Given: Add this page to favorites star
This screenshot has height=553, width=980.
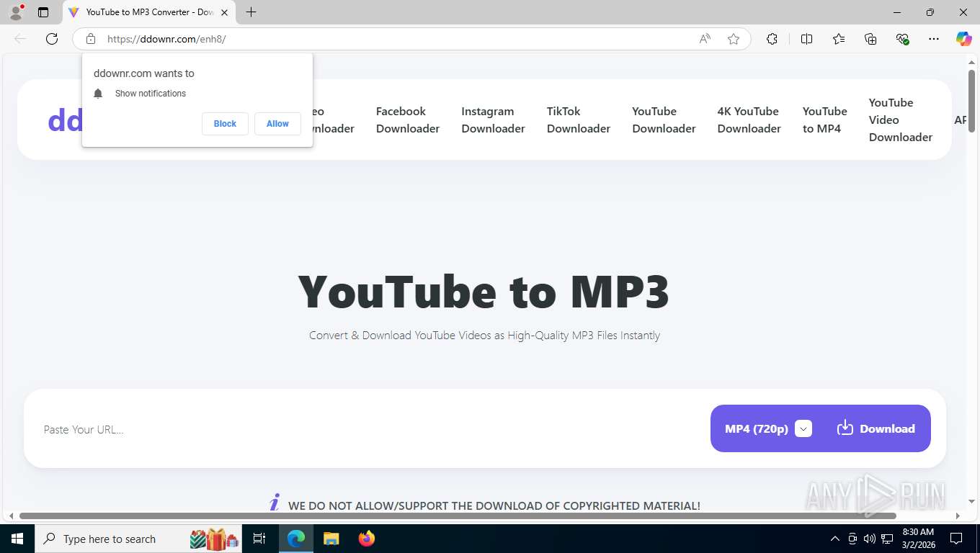Looking at the screenshot, I should click(734, 39).
